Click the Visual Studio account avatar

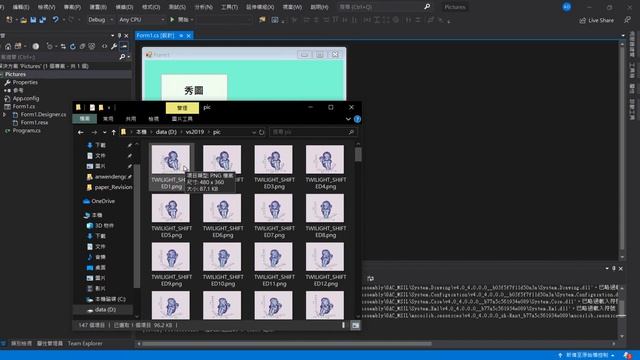pyautogui.click(x=567, y=7)
